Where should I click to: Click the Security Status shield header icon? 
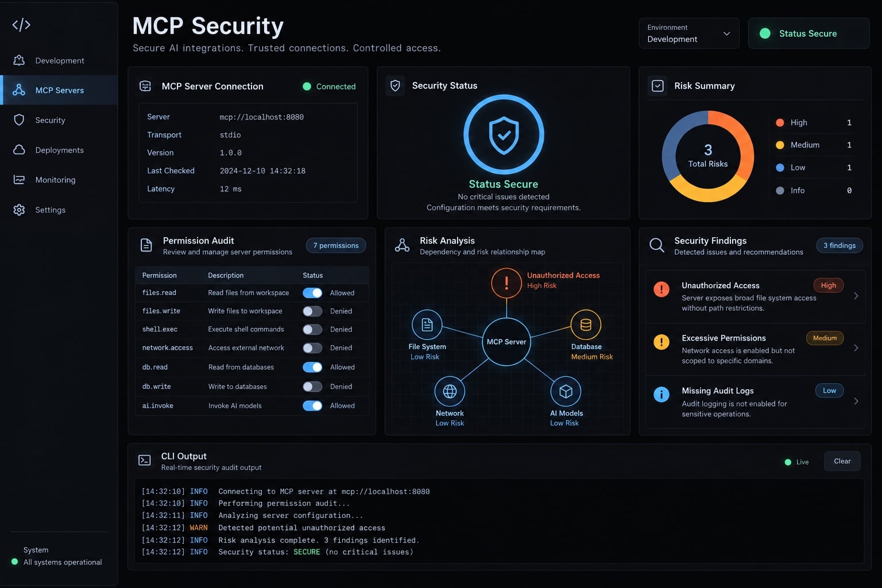(x=395, y=86)
